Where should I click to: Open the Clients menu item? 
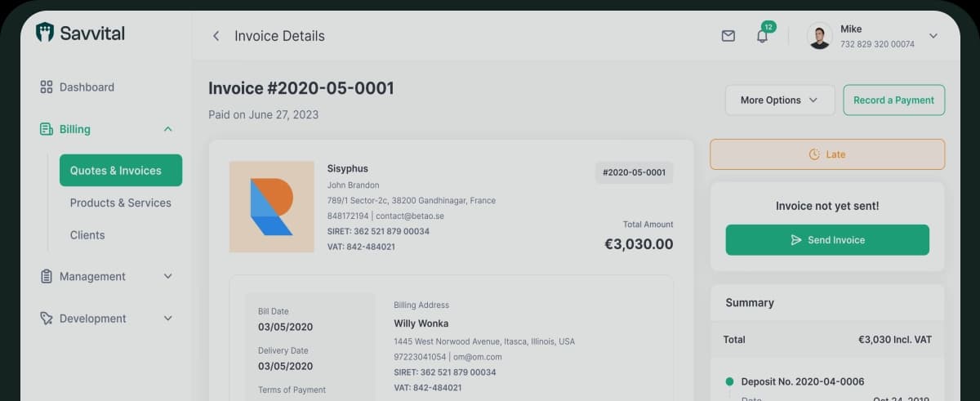(x=87, y=235)
